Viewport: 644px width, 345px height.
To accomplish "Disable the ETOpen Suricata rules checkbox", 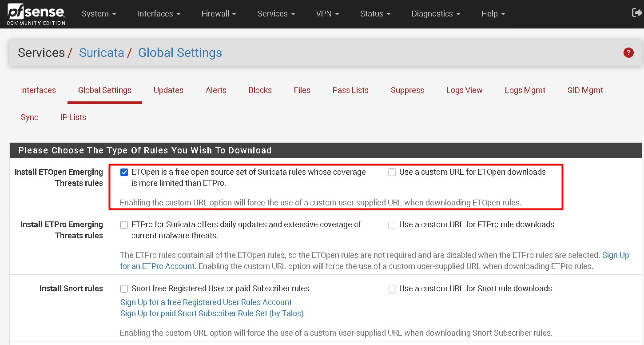I will tap(124, 172).
